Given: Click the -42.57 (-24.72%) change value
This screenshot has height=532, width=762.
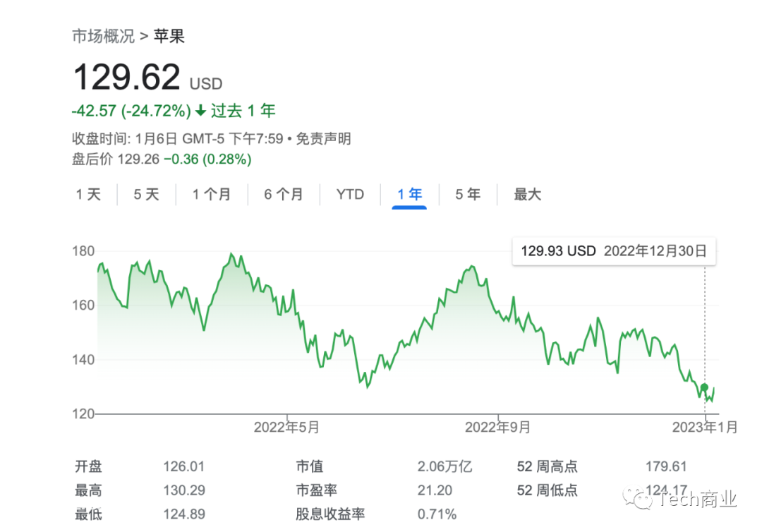Looking at the screenshot, I should pyautogui.click(x=131, y=111).
